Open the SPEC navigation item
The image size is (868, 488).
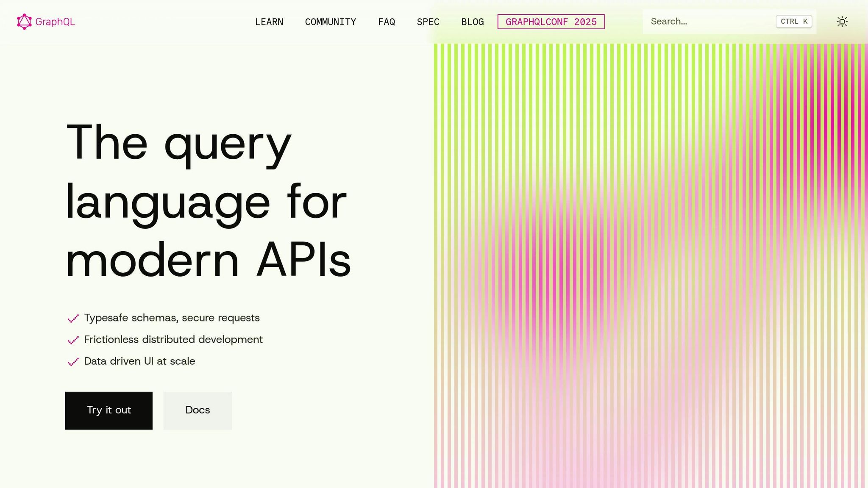pos(428,22)
